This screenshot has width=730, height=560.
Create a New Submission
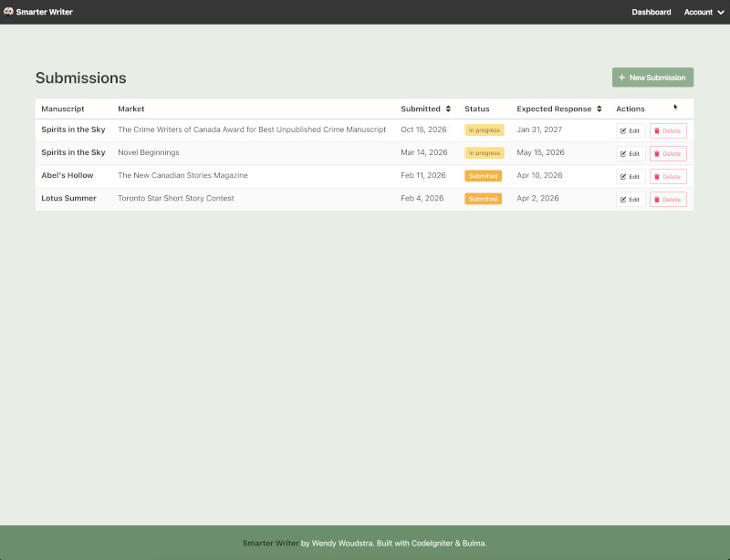652,78
